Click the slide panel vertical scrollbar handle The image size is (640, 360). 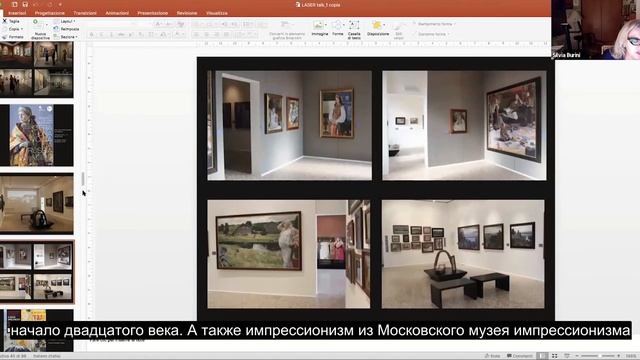coord(83,179)
